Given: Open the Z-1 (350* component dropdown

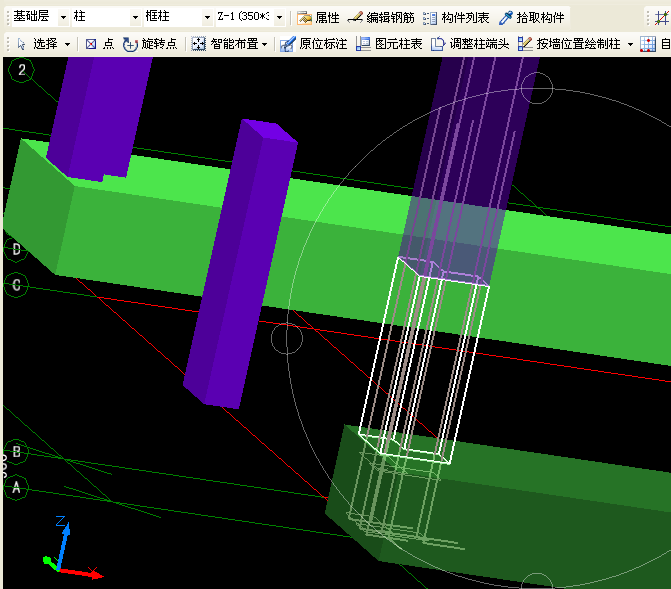Looking at the screenshot, I should click(x=279, y=18).
